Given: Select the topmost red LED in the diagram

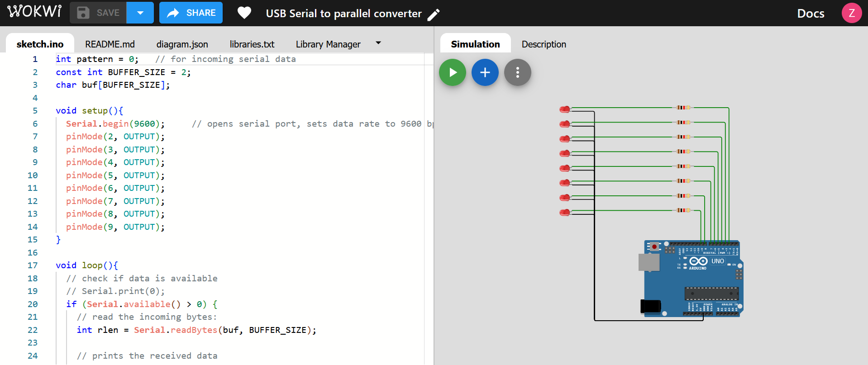Looking at the screenshot, I should pyautogui.click(x=565, y=109).
